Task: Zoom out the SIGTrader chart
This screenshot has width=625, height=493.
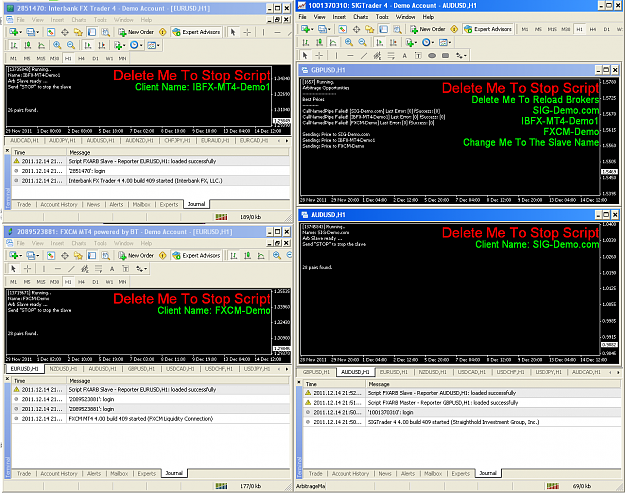Action: pyautogui.click(x=362, y=42)
